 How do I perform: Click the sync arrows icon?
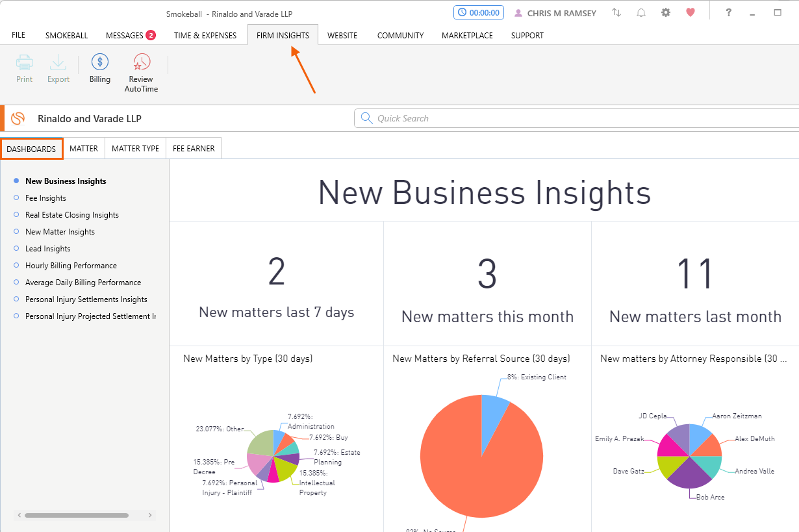point(616,12)
